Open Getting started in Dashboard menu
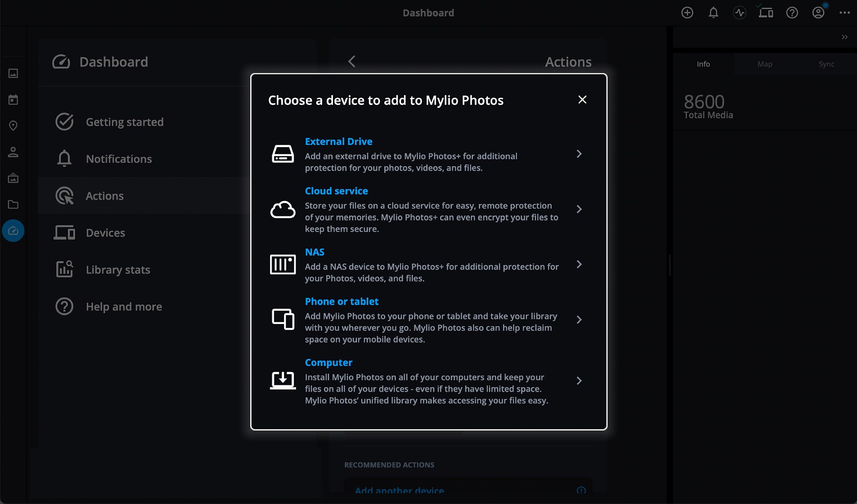Image resolution: width=857 pixels, height=504 pixels. [144, 122]
